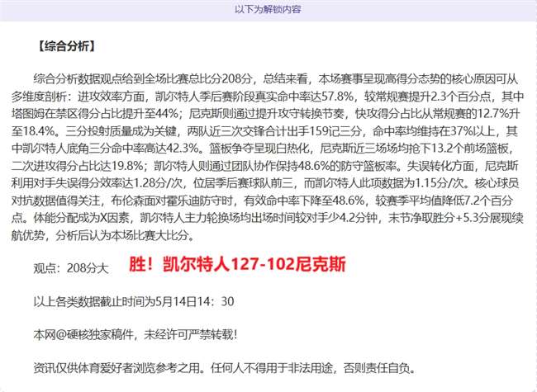The width and height of the screenshot is (537, 392).
Task: Click the disclaimer line starting '资讯仅供体育爱好者'
Action: (x=225, y=368)
